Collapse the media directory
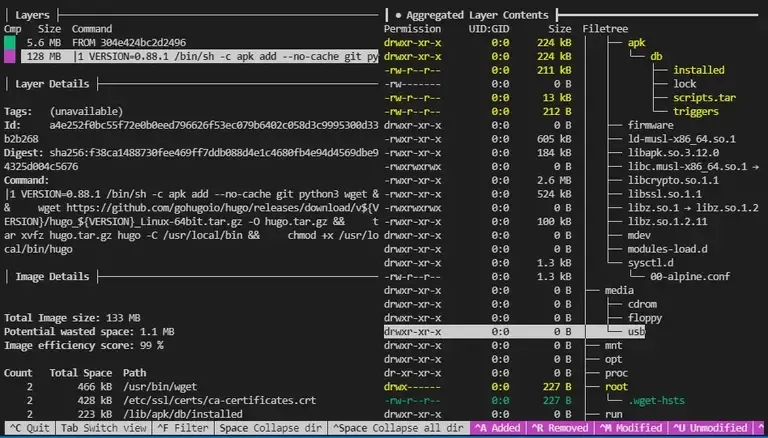Image resolution: width=768 pixels, height=438 pixels. [x=619, y=289]
